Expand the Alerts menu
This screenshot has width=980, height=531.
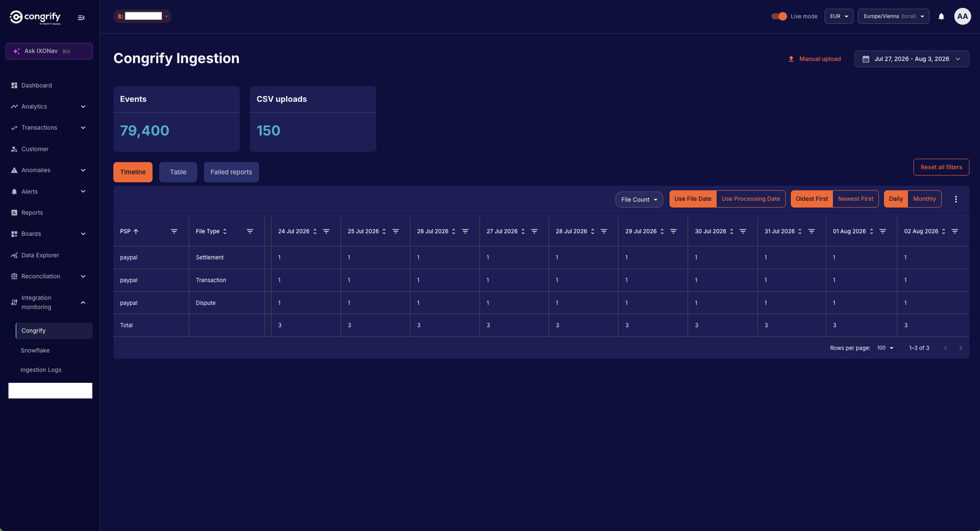49,192
